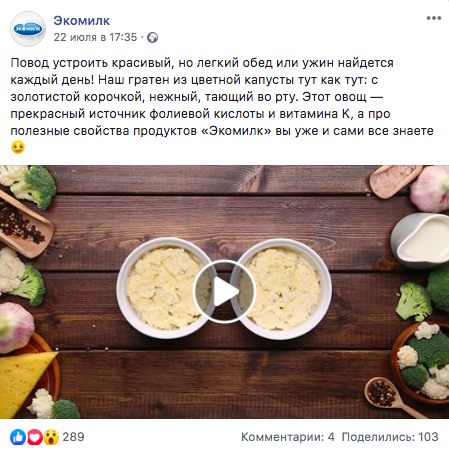This screenshot has width=449, height=455.
Task: Open the three-dots post options menu
Action: 434,18
